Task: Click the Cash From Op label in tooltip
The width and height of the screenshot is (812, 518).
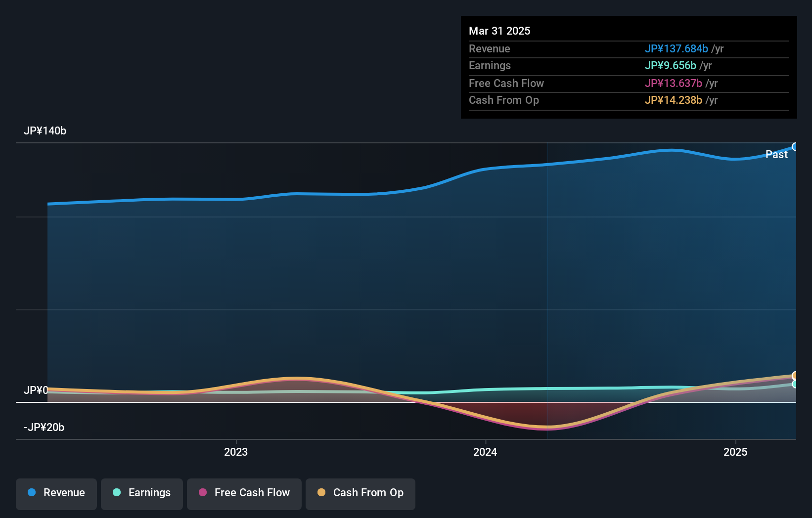Action: click(x=503, y=100)
